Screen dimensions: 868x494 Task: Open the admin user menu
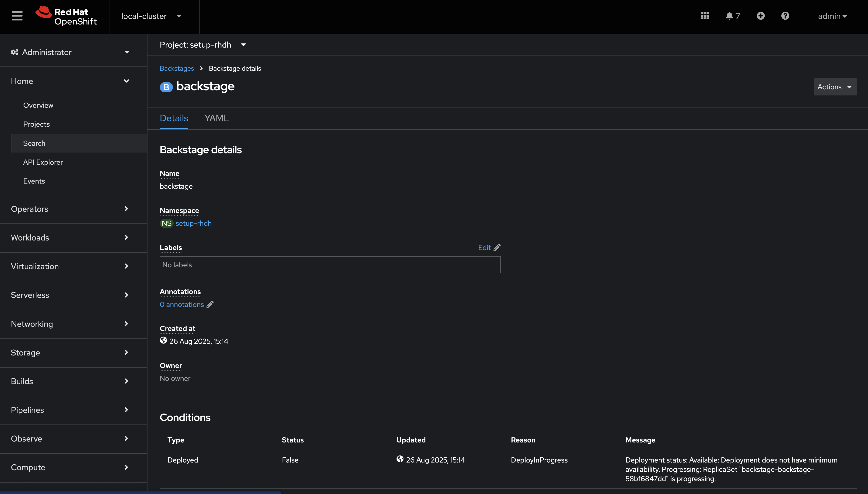tap(833, 16)
